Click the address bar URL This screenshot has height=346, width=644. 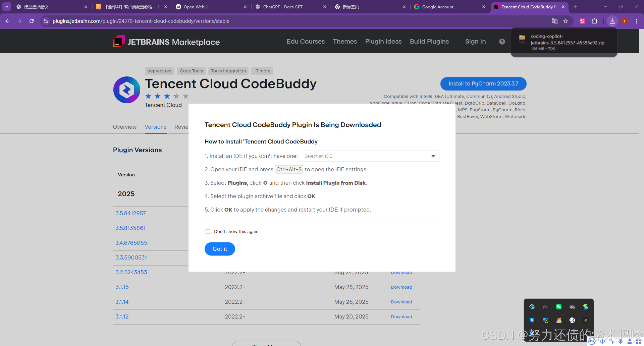[141, 21]
